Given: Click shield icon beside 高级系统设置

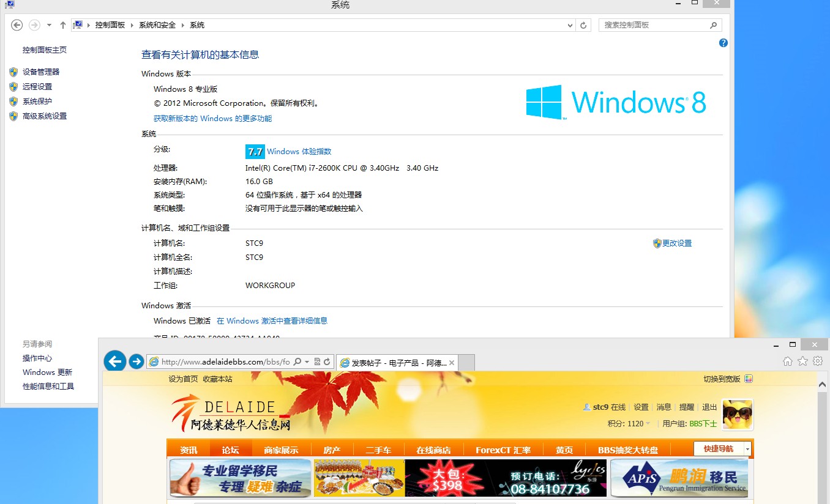Looking at the screenshot, I should click(13, 116).
